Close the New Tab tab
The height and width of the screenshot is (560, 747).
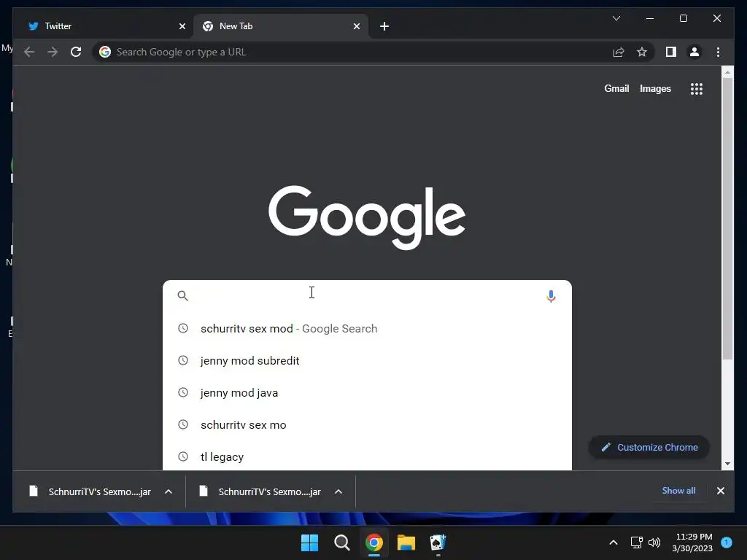coord(356,26)
